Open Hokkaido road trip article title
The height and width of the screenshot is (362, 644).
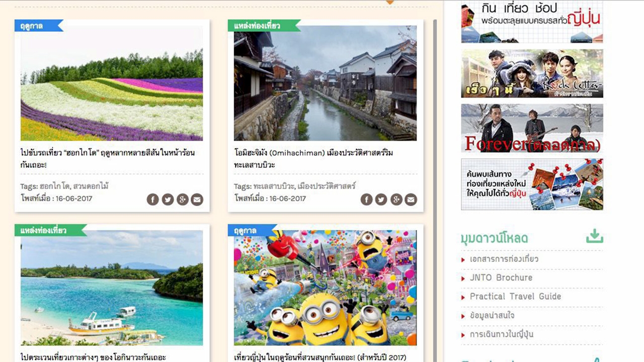108,158
